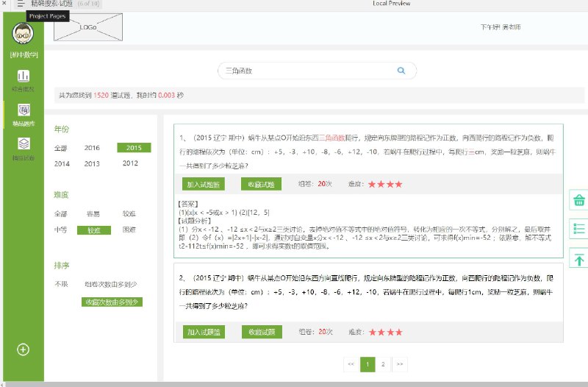Select year filter 2016
Viewport: 588px width, 387px height.
pyautogui.click(x=92, y=148)
